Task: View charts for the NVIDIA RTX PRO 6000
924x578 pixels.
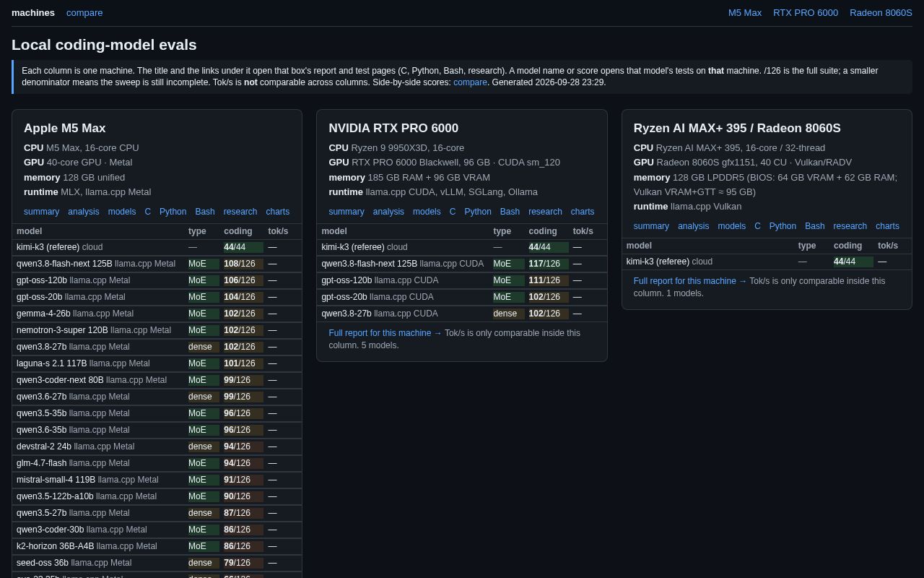Action: 583,212
